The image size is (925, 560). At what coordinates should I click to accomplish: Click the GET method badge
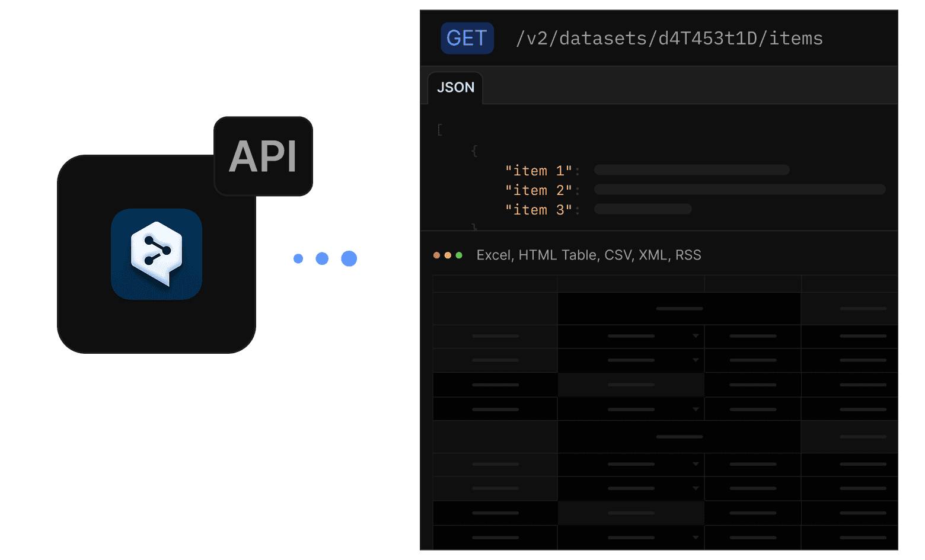pos(467,38)
